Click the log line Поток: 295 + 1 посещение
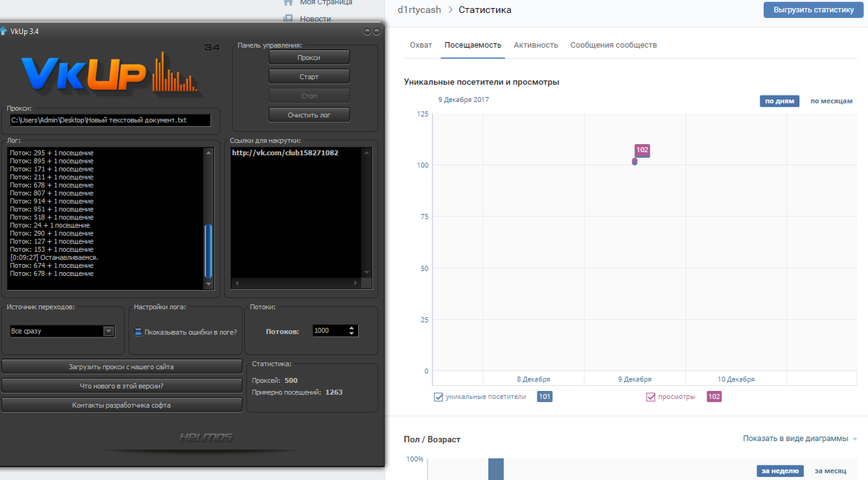Image resolution: width=868 pixels, height=480 pixels. (51, 153)
